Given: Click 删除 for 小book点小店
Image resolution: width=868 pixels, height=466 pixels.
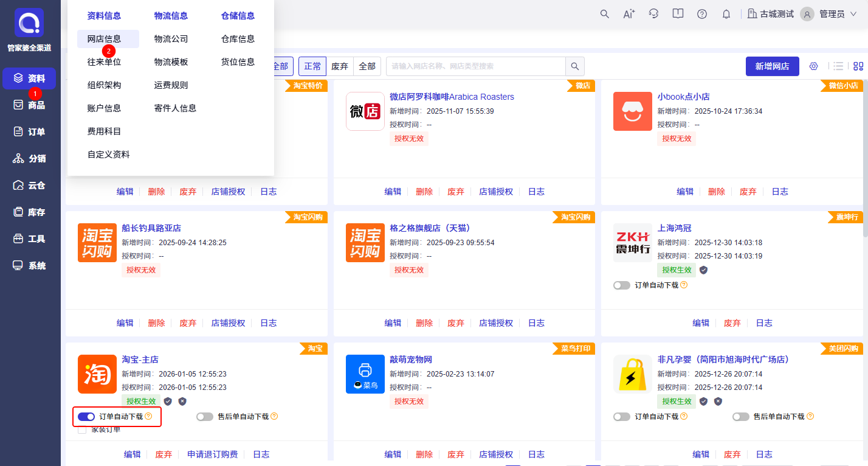Looking at the screenshot, I should point(717,192).
